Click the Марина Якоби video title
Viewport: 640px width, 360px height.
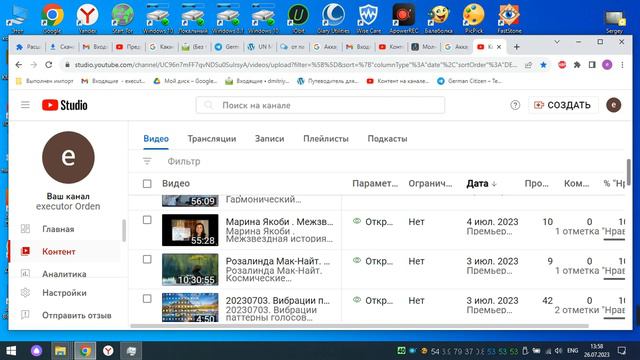click(279, 222)
